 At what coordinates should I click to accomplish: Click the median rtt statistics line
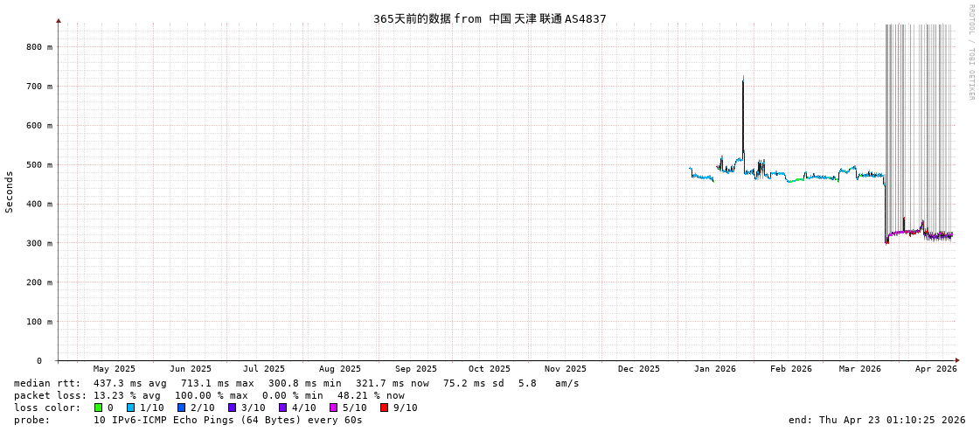[x=296, y=383]
